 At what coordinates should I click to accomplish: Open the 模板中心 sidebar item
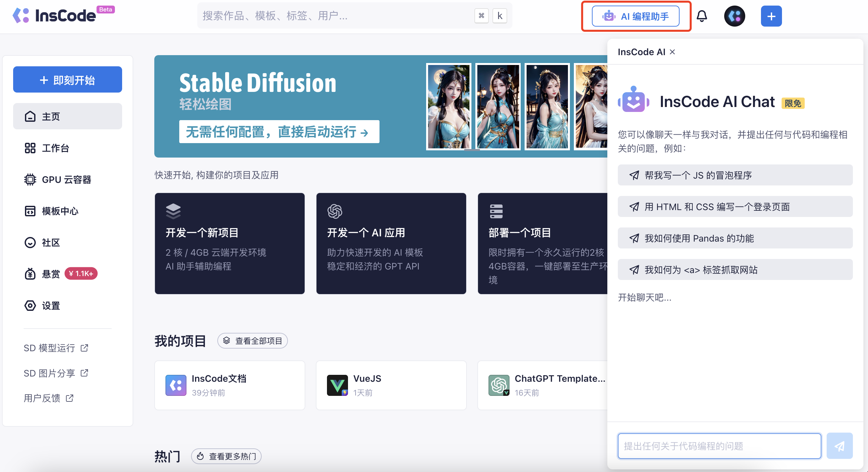tap(67, 211)
